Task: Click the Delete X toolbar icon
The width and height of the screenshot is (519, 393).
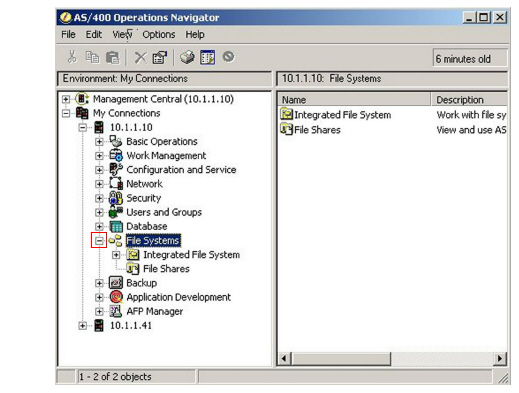Action: [140, 57]
